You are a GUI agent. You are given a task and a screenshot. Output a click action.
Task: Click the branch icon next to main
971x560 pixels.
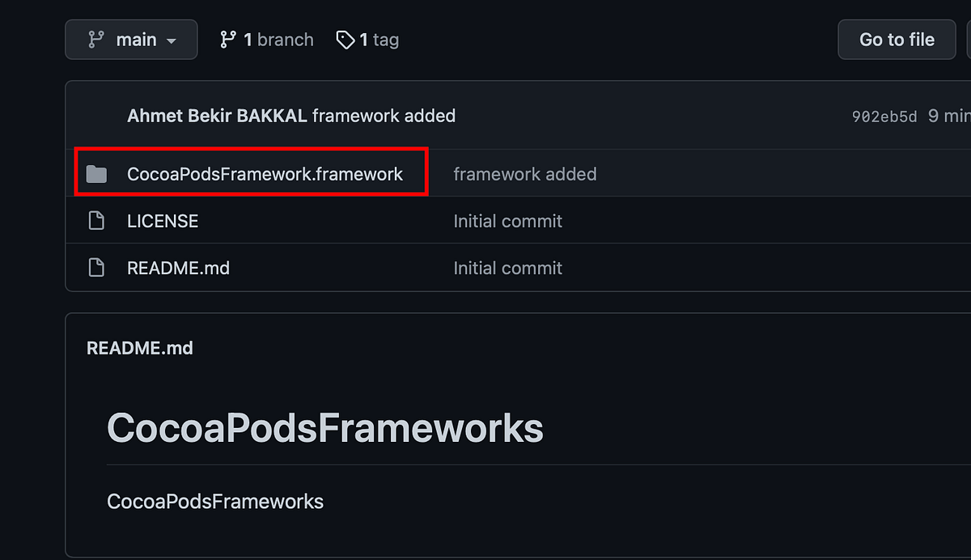[x=96, y=39]
